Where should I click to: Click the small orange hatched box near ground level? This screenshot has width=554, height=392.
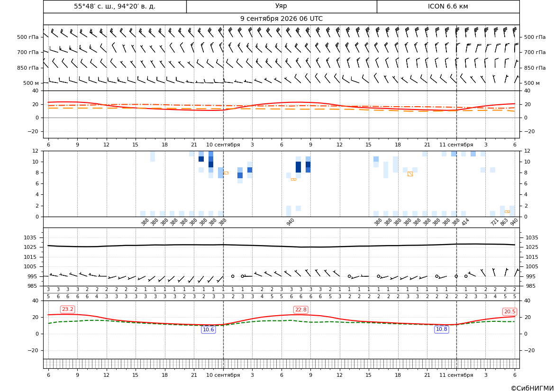507,211
